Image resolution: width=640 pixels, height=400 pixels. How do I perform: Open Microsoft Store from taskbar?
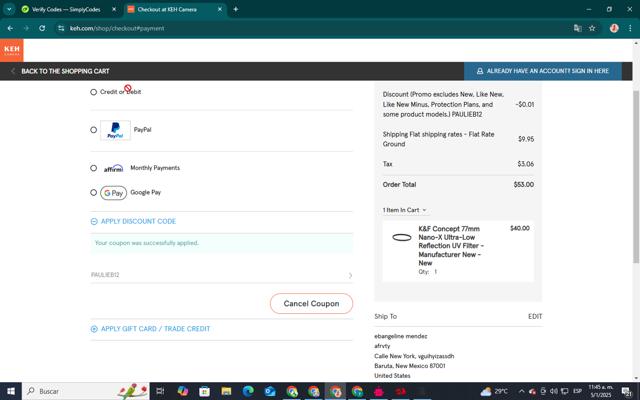tap(204, 391)
